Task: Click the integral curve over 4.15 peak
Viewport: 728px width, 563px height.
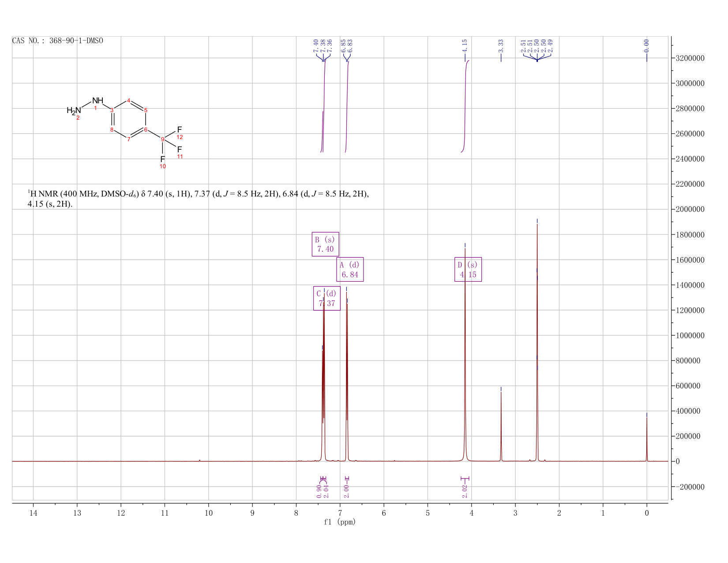Action: click(x=465, y=106)
